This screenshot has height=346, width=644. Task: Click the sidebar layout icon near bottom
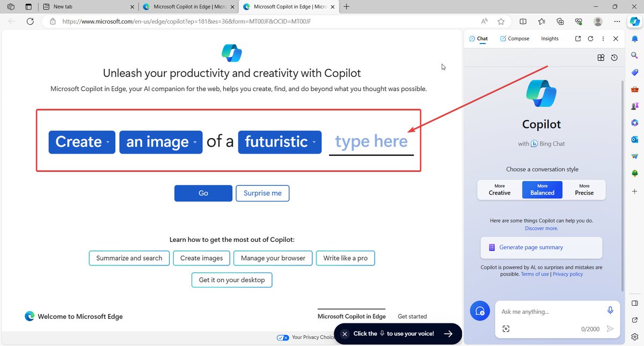pos(634,304)
